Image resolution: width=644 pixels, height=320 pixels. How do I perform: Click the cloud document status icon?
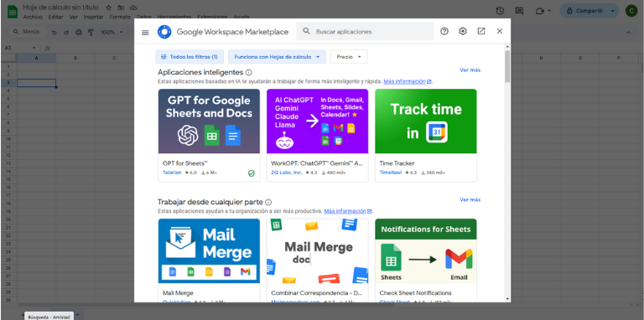(x=133, y=8)
